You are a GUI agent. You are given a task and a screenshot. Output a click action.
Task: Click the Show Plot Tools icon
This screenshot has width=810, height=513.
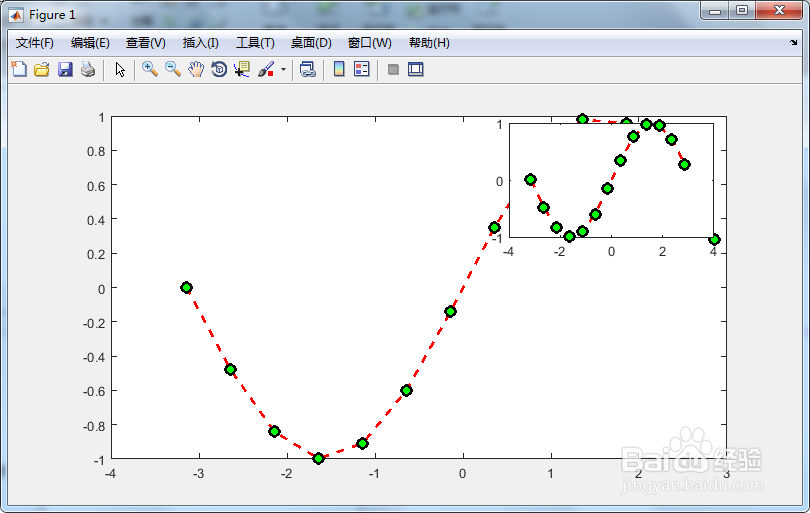(415, 69)
